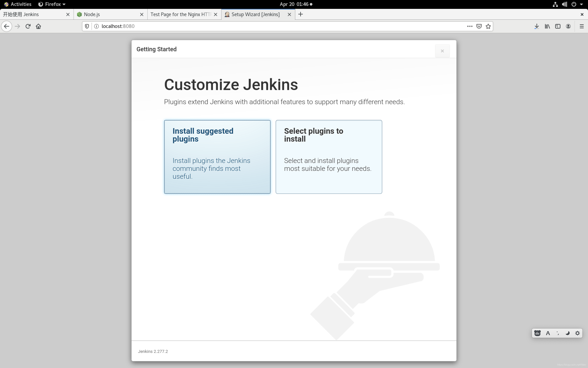Open a new browser tab
This screenshot has height=368, width=588.
click(x=301, y=14)
